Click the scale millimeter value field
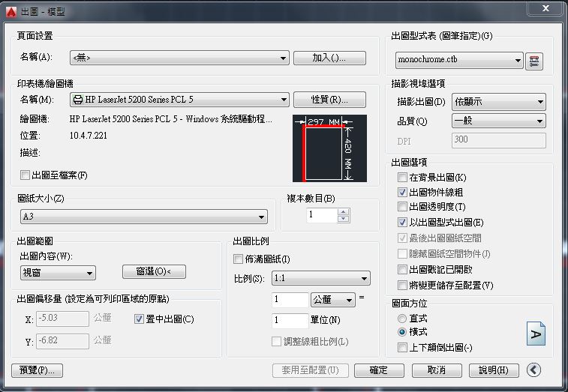568x392 pixels. 290,300
